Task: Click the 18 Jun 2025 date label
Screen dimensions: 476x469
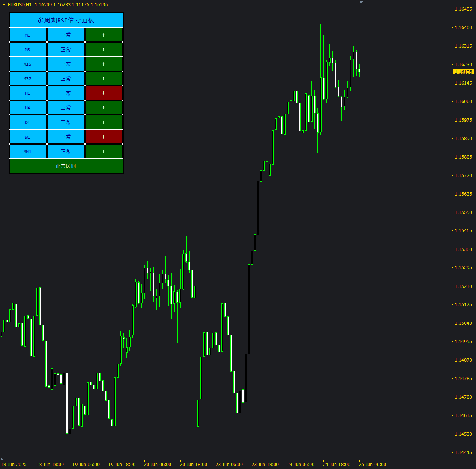Action: [x=14, y=465]
